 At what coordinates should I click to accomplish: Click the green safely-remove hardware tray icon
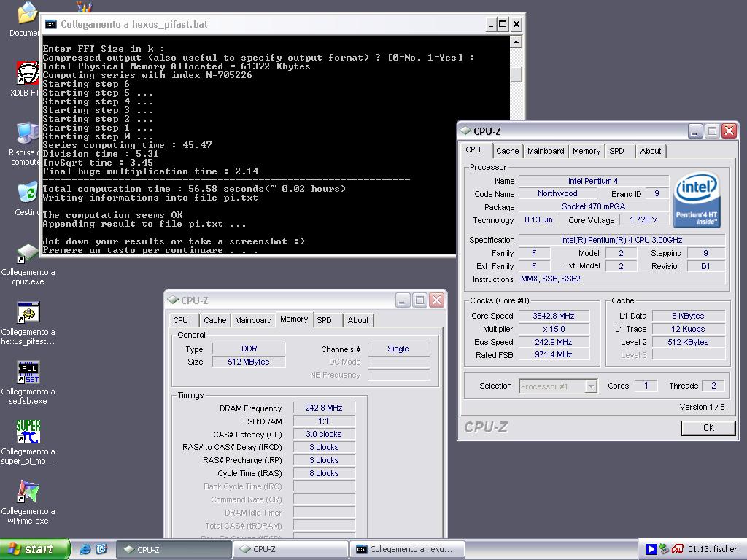point(664,549)
